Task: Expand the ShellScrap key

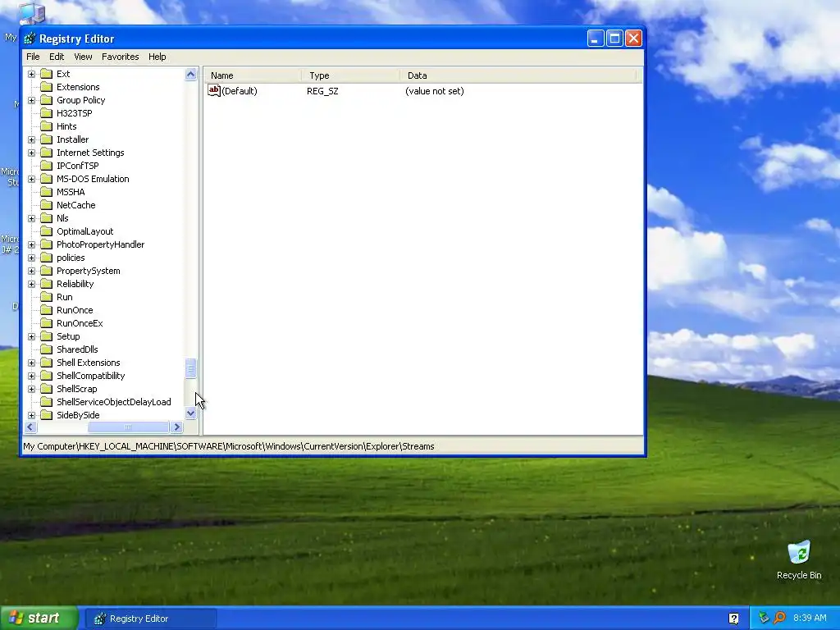Action: pos(32,389)
